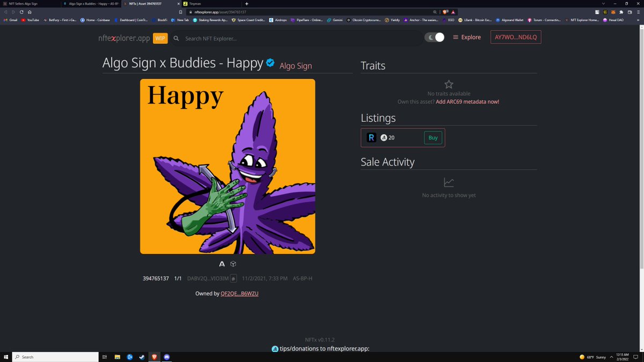This screenshot has height=362, width=644.
Task: Click the browser home icon
Action: pos(30,12)
